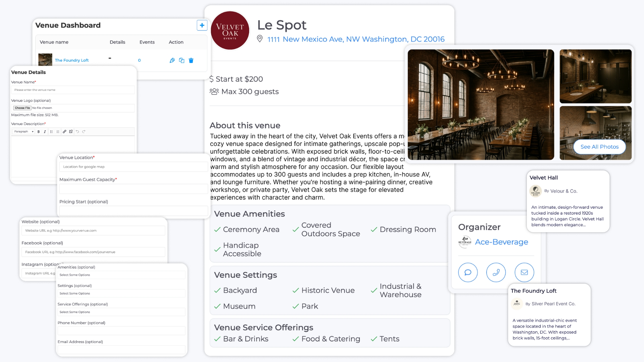This screenshot has width=644, height=362.
Task: Toggle italic in description editor
Action: tap(45, 132)
